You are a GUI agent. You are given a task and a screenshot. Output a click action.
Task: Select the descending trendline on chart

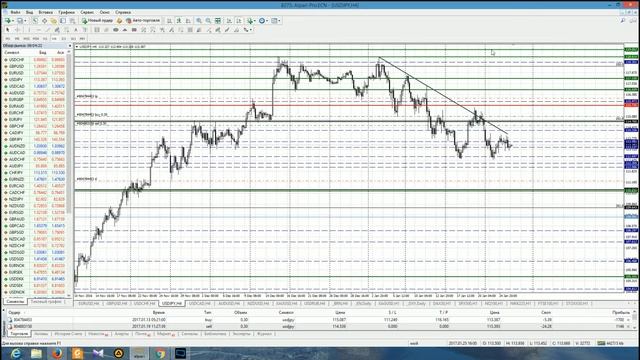click(443, 96)
